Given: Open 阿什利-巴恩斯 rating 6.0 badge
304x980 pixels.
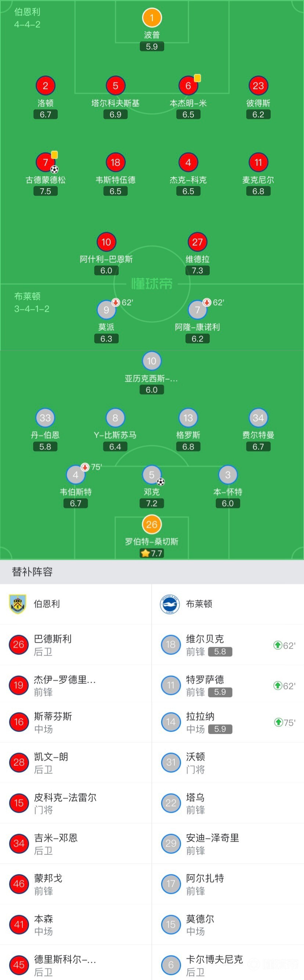Looking at the screenshot, I should (x=106, y=271).
